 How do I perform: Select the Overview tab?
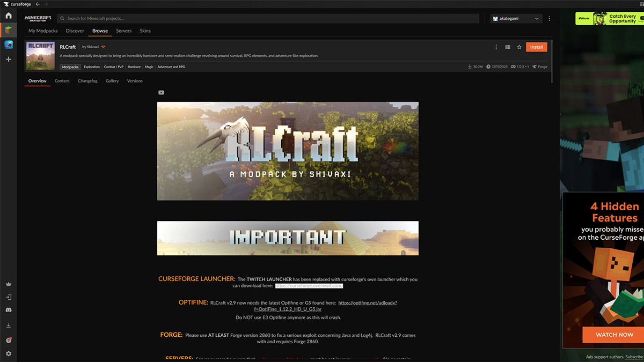pyautogui.click(x=38, y=81)
